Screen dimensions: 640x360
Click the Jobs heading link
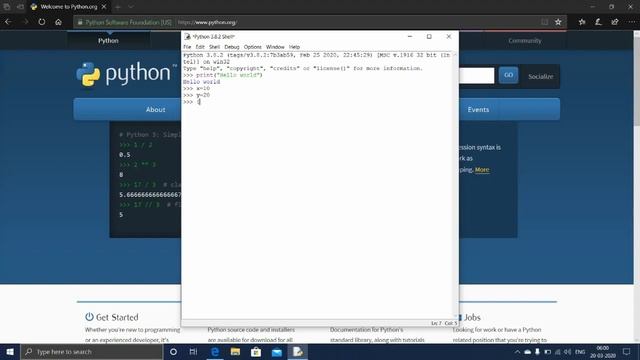pyautogui.click(x=472, y=317)
